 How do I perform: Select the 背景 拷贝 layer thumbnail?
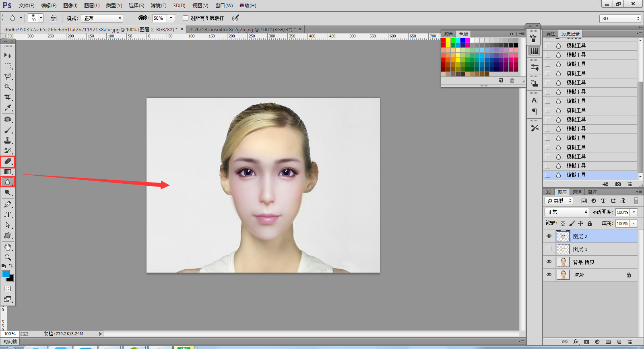[x=563, y=262]
